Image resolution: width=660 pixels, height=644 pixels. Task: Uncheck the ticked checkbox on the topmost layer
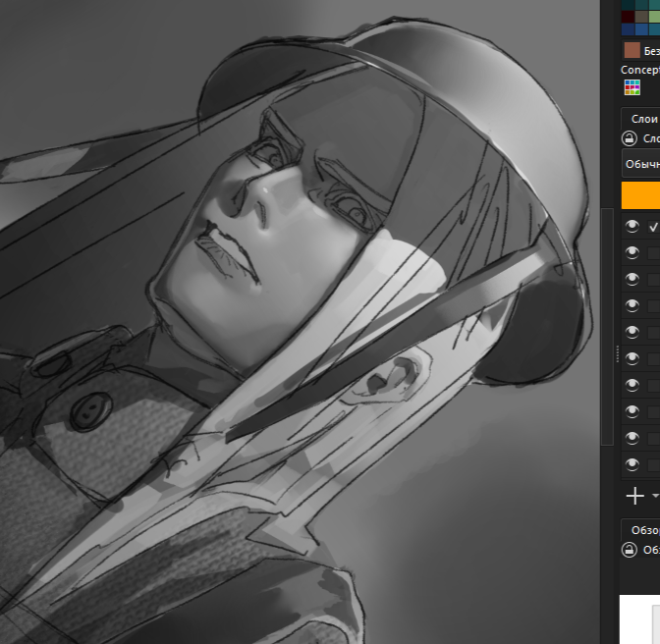coord(654,227)
